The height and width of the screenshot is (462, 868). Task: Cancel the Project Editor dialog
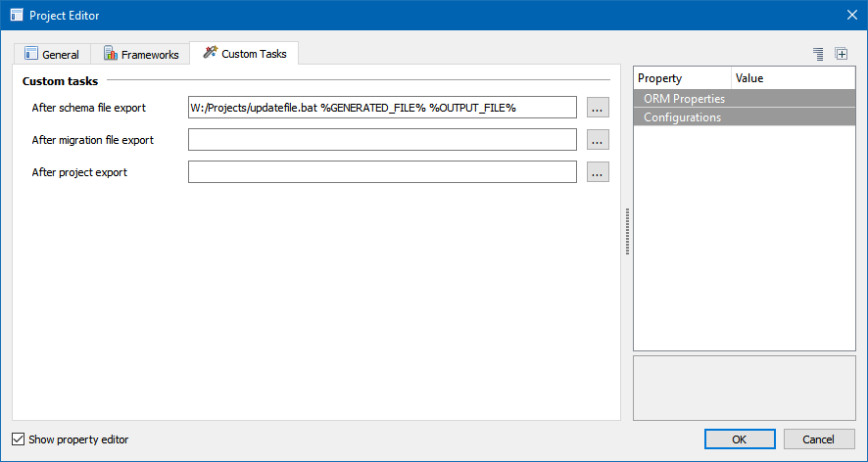pyautogui.click(x=819, y=439)
